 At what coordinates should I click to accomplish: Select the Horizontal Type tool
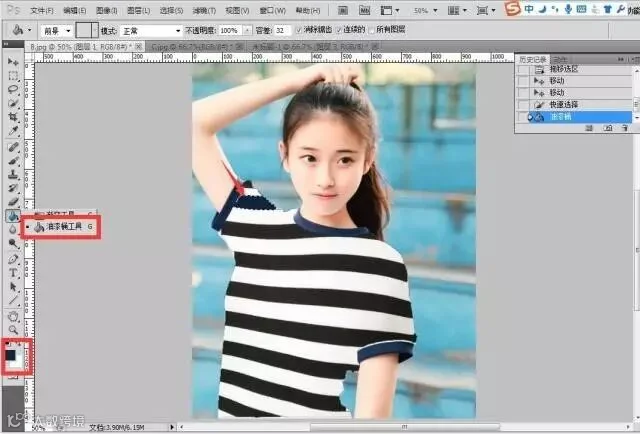click(13, 273)
